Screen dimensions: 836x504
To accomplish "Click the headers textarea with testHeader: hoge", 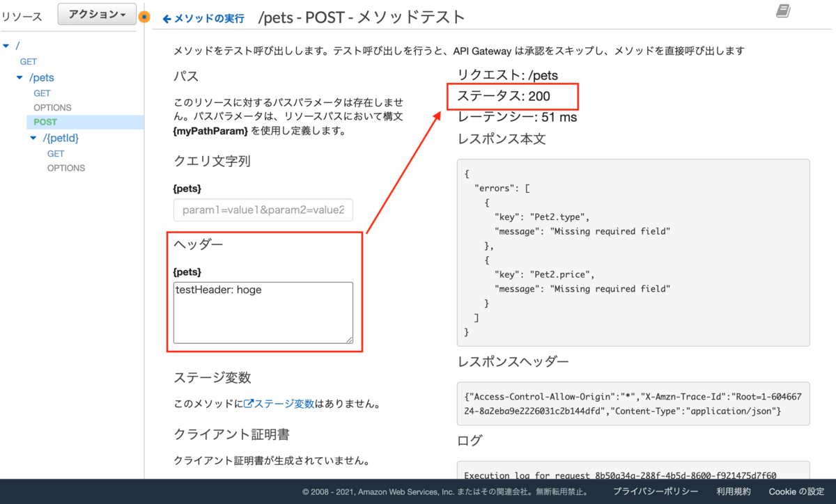I will coord(263,313).
